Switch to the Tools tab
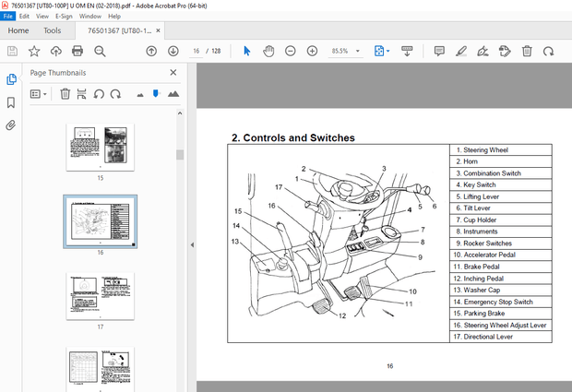The width and height of the screenshot is (572, 392). coord(52,30)
